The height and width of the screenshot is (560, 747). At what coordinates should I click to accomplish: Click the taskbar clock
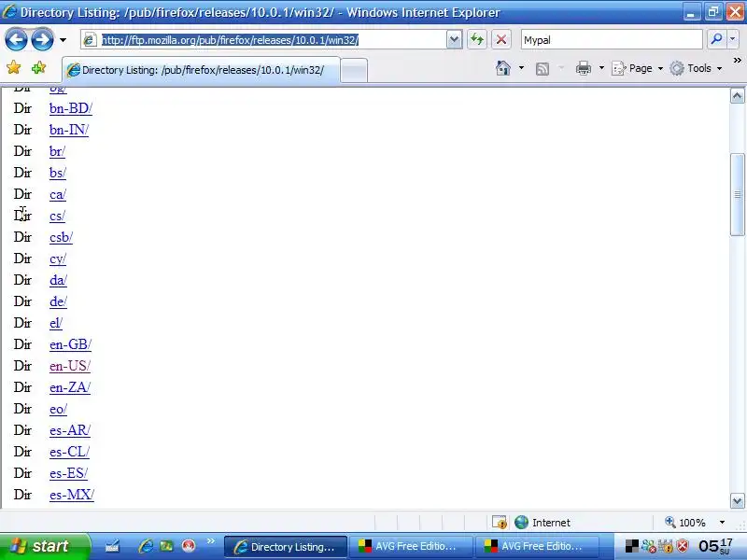715,546
